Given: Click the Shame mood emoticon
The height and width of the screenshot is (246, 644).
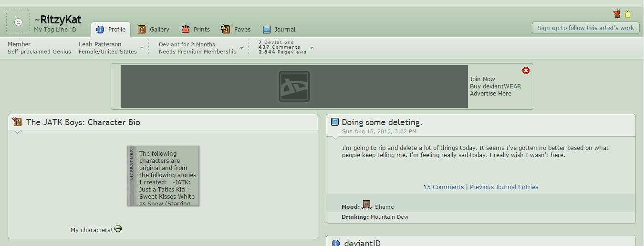Looking at the screenshot, I should coord(366,204).
